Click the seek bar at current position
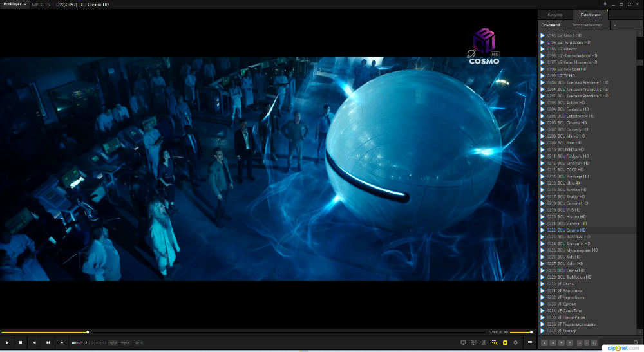 click(x=88, y=332)
